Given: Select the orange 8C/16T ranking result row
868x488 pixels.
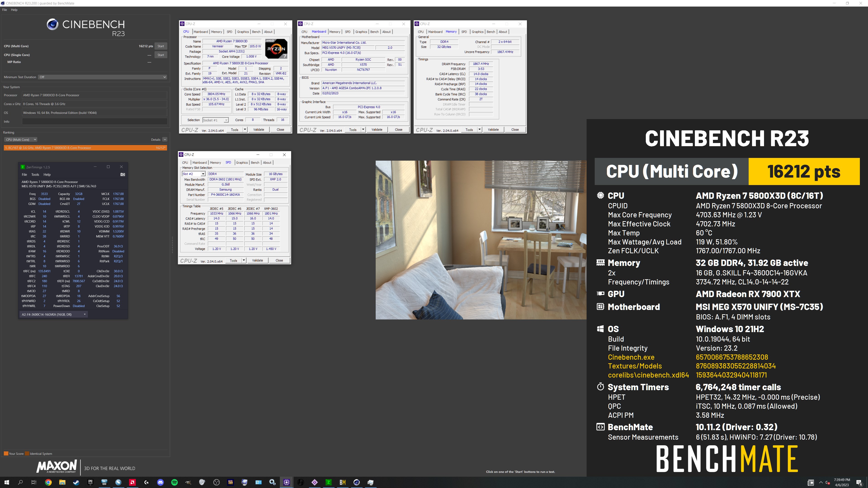Looking at the screenshot, I should click(x=85, y=148).
